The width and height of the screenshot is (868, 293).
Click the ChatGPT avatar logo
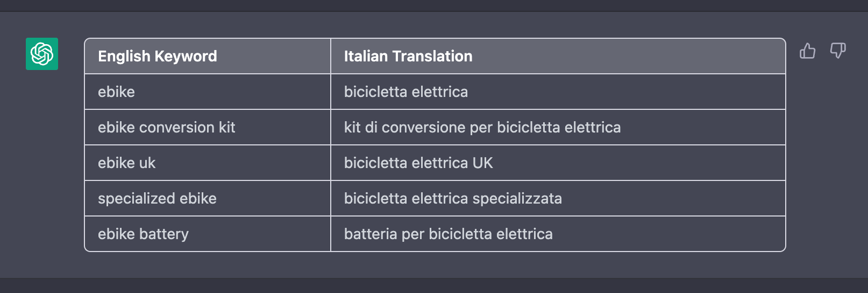(42, 54)
